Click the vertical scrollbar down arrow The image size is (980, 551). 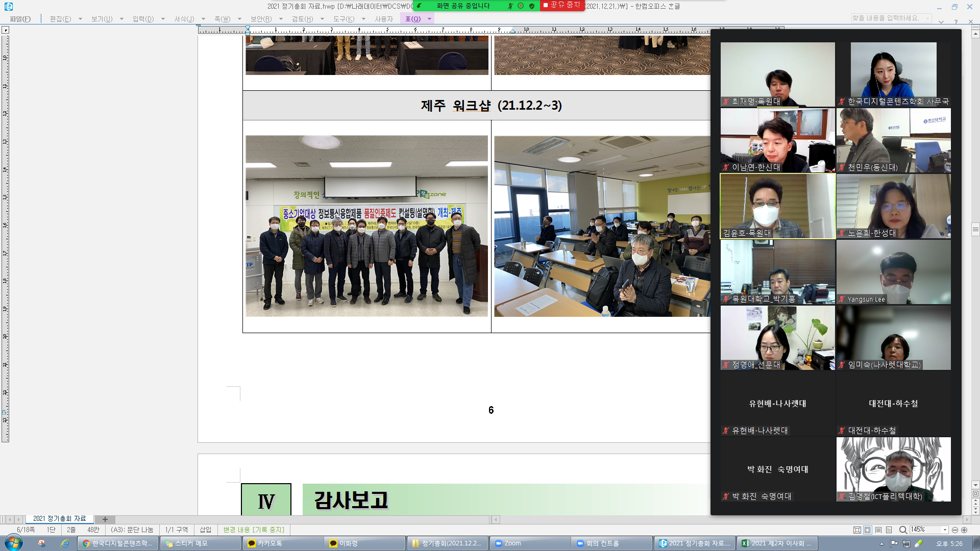pos(975,485)
